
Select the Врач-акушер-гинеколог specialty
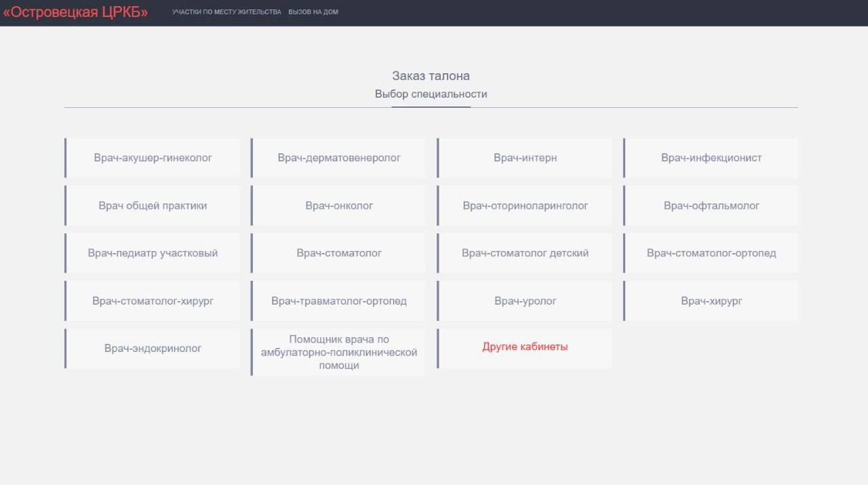pos(153,158)
